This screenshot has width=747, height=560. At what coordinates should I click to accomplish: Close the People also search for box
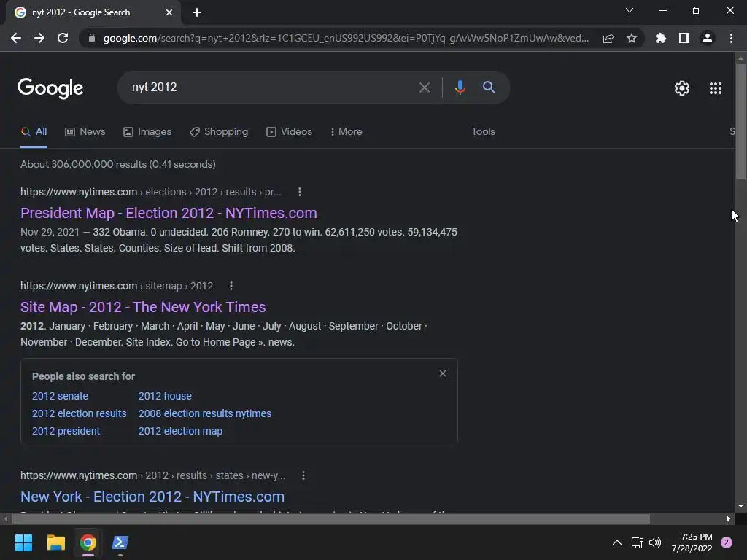coord(443,373)
